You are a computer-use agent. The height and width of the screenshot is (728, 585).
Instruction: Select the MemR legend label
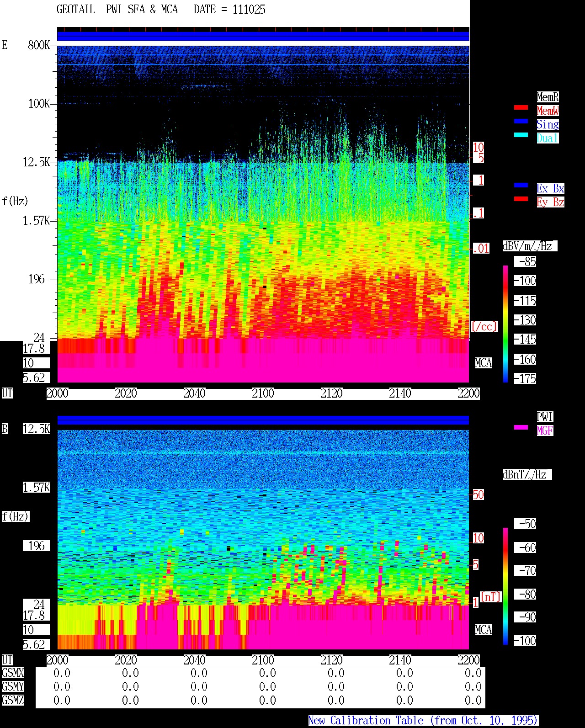tap(548, 97)
